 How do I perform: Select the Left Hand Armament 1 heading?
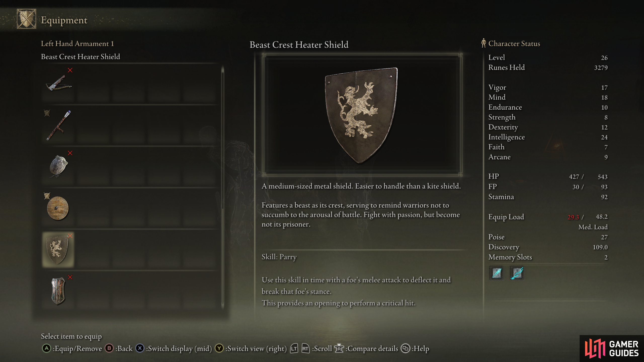point(77,43)
